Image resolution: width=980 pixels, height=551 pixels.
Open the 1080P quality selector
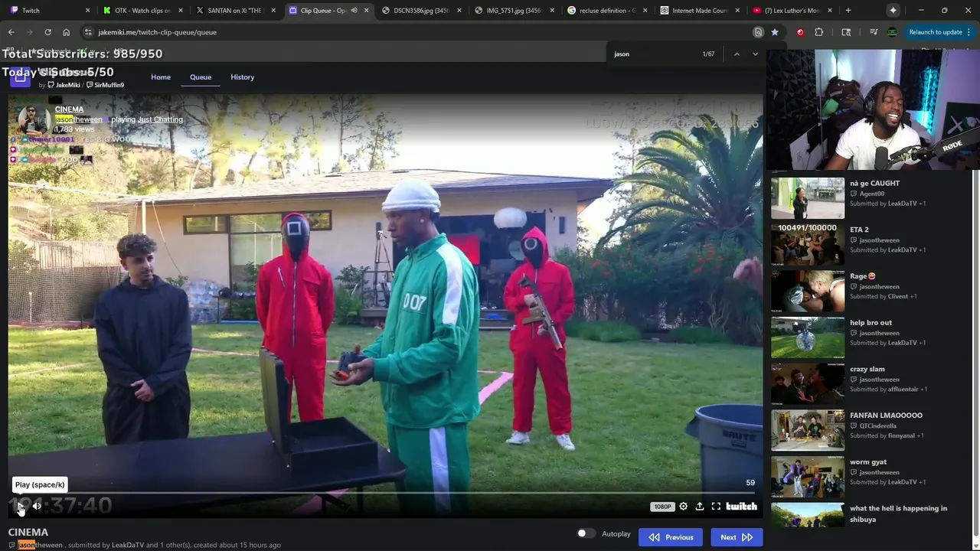pos(662,507)
